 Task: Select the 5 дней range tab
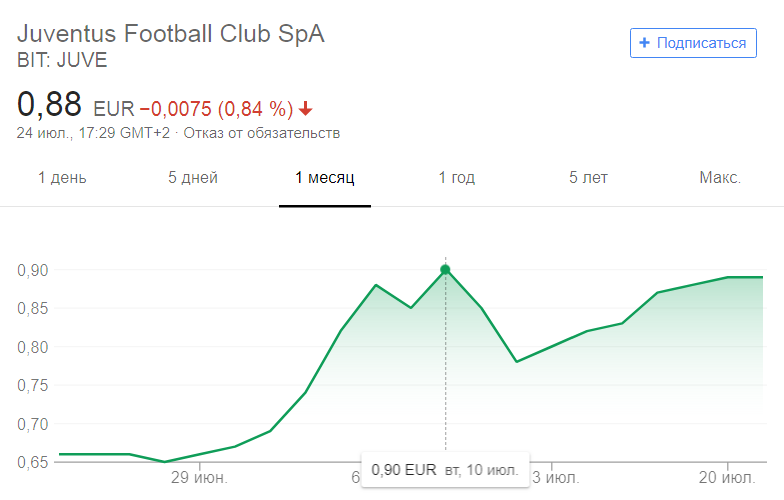pos(193,178)
